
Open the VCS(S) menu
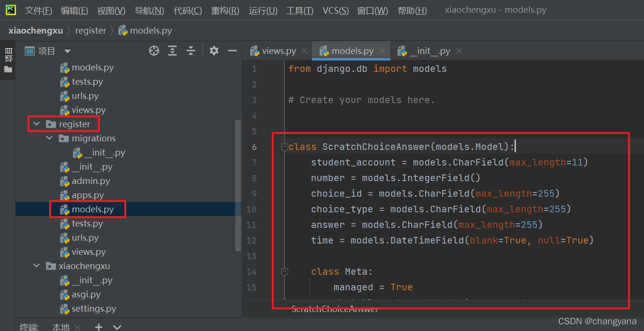coord(335,10)
